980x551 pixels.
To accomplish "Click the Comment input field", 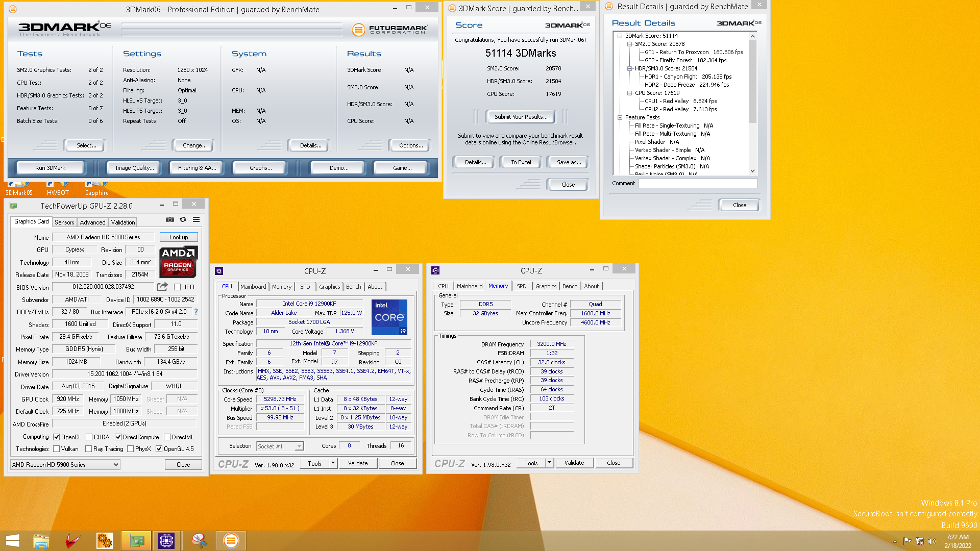I will [697, 183].
